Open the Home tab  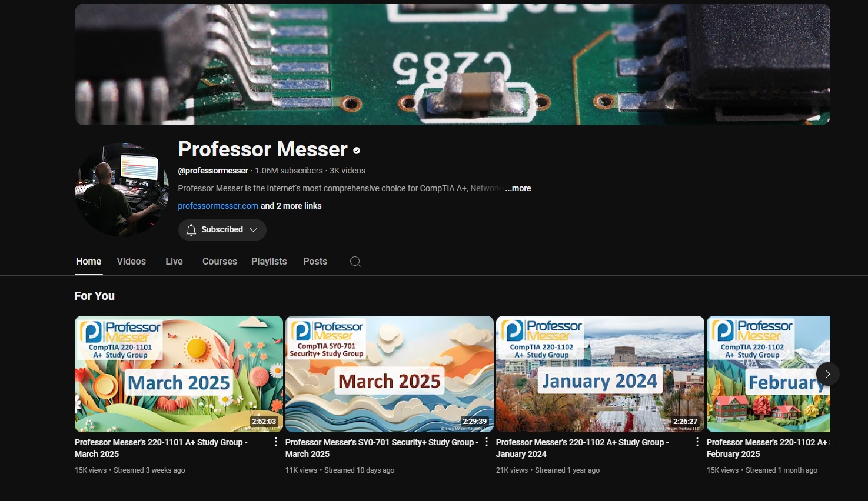click(x=88, y=262)
